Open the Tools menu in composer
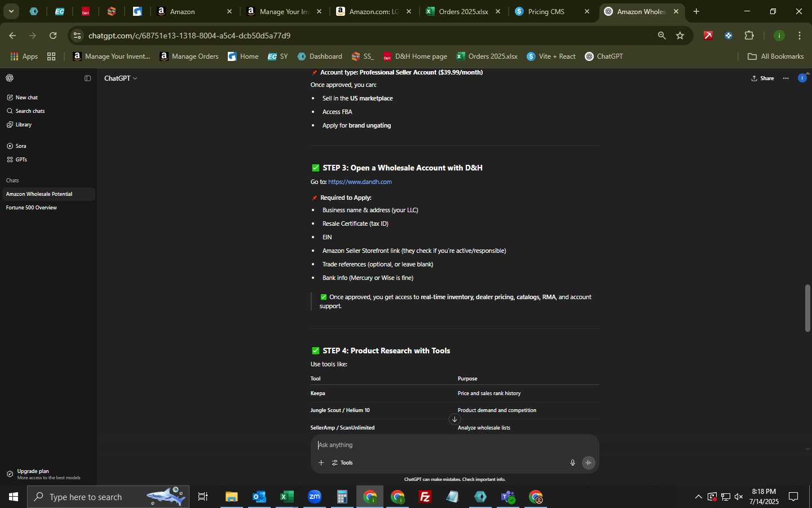Image resolution: width=812 pixels, height=508 pixels. point(342,463)
